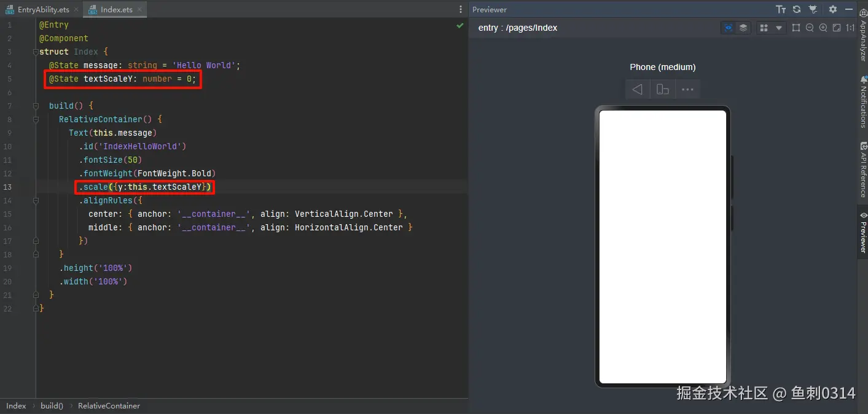Click the phone preview white screen
868x414 pixels.
(663, 247)
